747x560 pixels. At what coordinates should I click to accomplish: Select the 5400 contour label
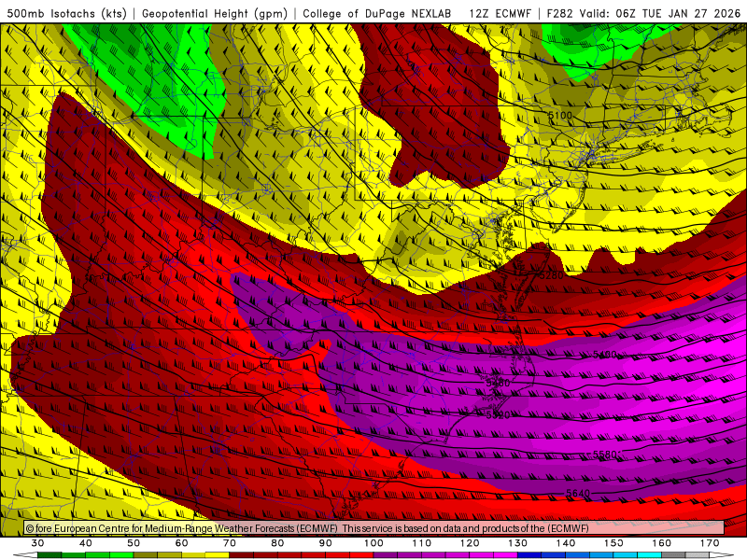(605, 355)
